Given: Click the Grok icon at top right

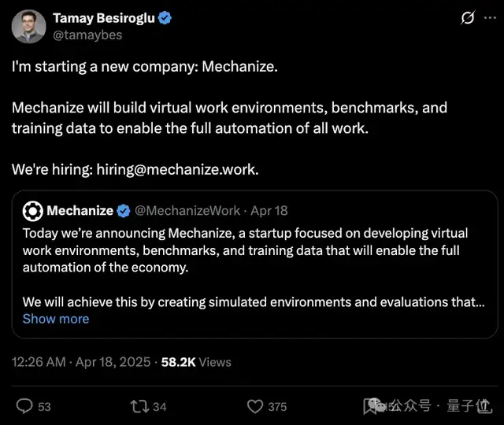Looking at the screenshot, I should (x=467, y=18).
